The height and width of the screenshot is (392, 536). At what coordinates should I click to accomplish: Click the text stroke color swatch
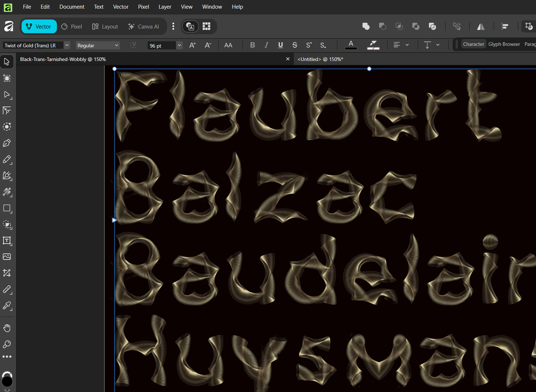[373, 45]
